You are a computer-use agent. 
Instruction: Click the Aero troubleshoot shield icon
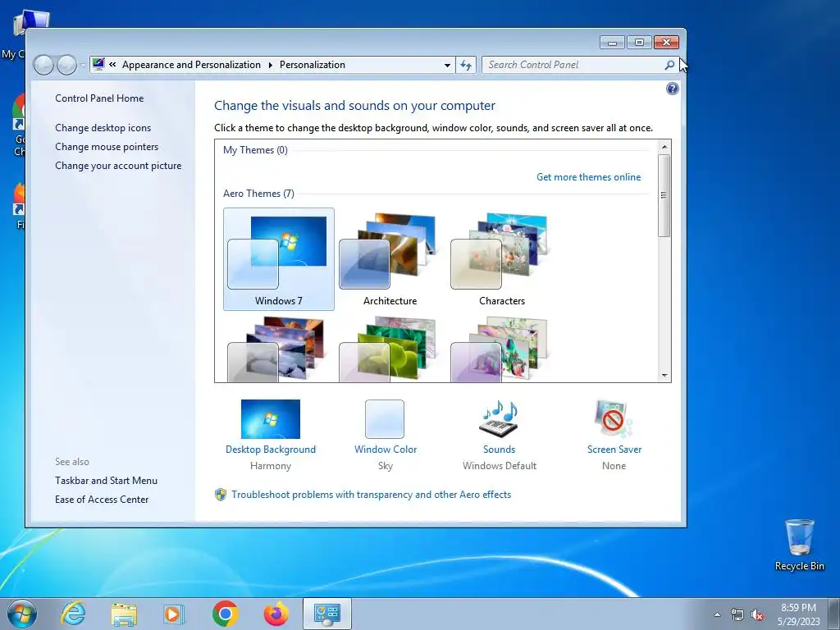[220, 495]
